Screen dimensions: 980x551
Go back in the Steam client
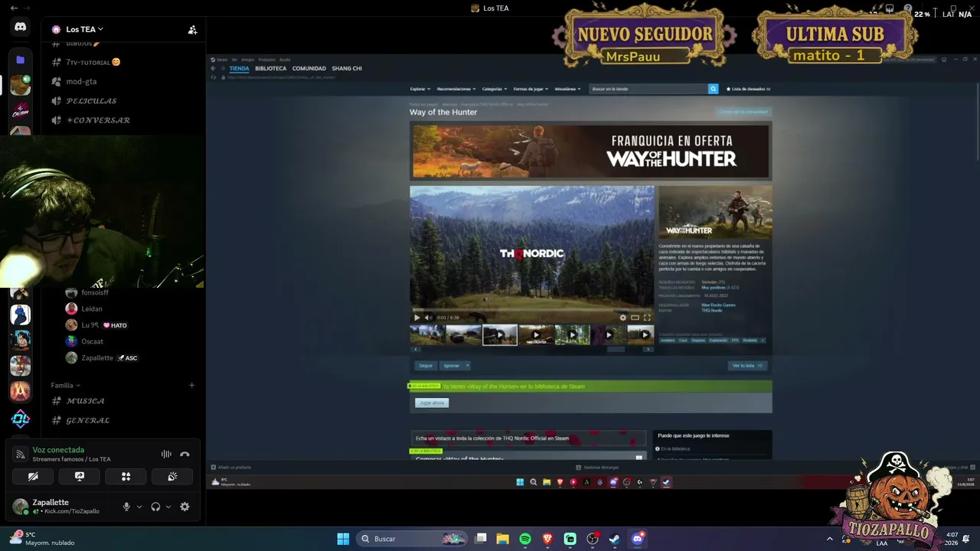(214, 68)
